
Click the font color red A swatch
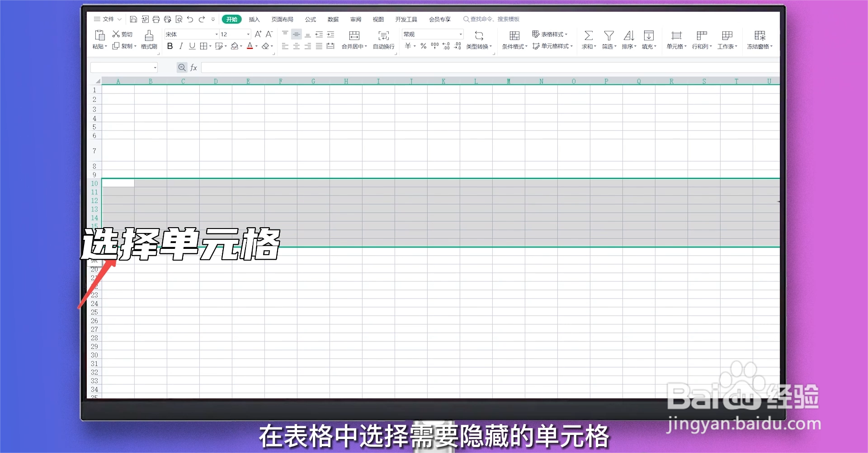[x=250, y=46]
